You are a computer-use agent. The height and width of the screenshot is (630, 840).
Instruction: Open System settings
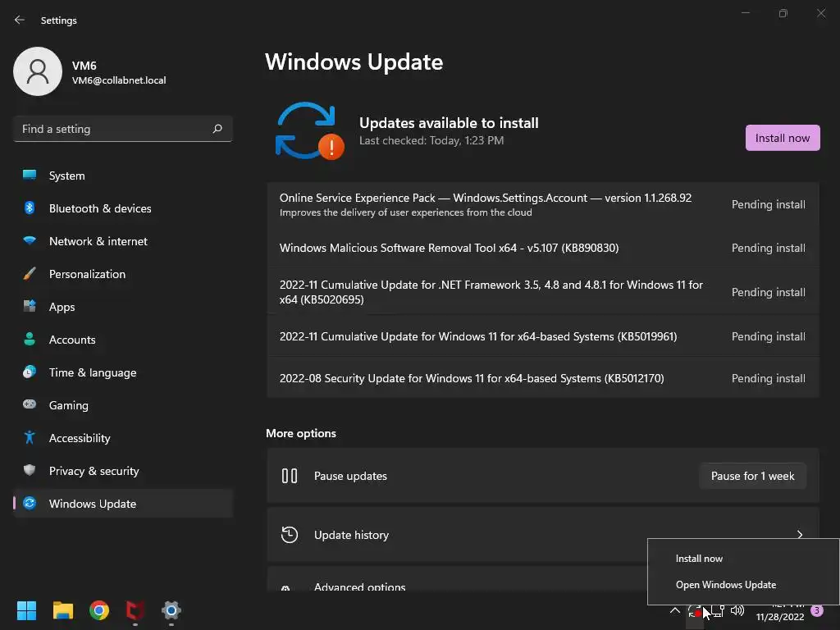pos(123,176)
